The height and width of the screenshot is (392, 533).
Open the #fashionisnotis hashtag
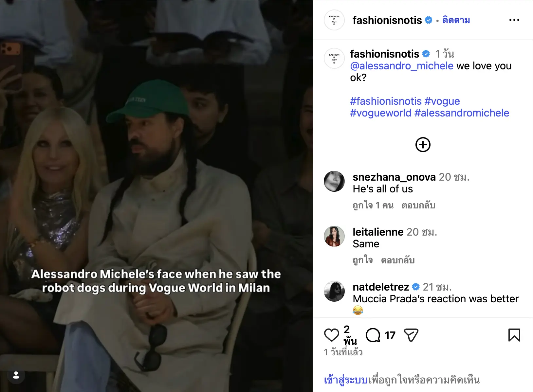[x=386, y=101]
